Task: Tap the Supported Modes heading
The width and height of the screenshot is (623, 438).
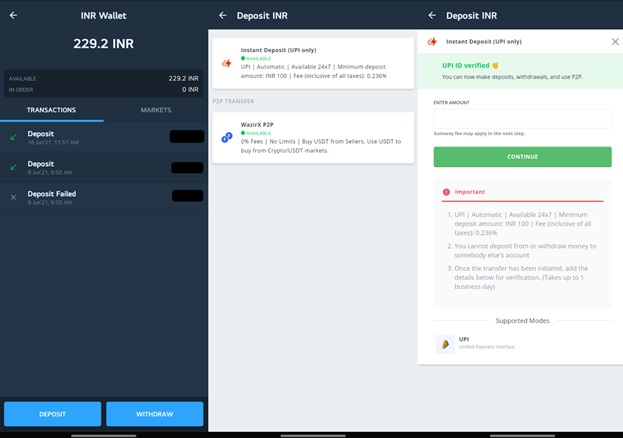Action: (x=522, y=321)
